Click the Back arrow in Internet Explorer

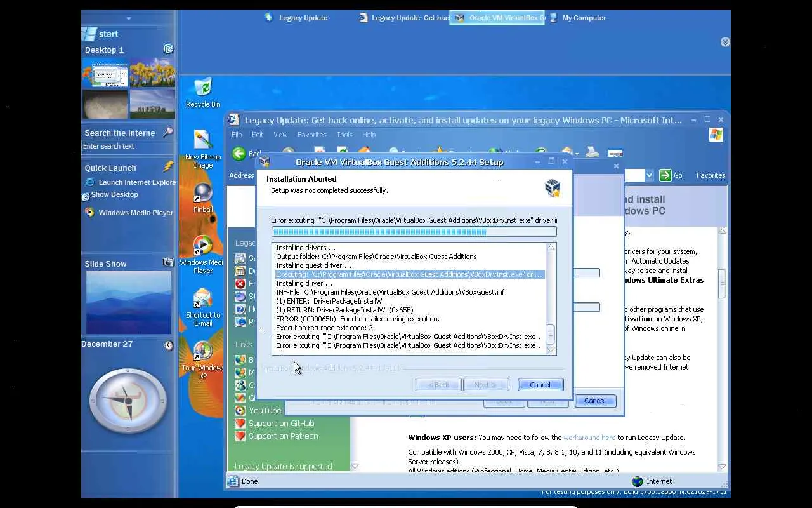[x=239, y=153]
